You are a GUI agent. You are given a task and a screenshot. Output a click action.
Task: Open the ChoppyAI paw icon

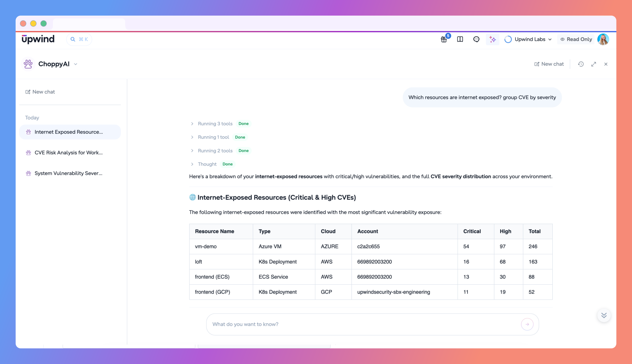pos(28,64)
